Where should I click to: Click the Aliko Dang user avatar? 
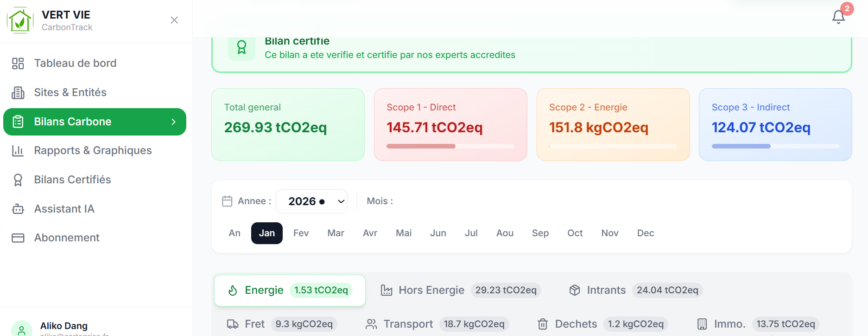pos(21,328)
